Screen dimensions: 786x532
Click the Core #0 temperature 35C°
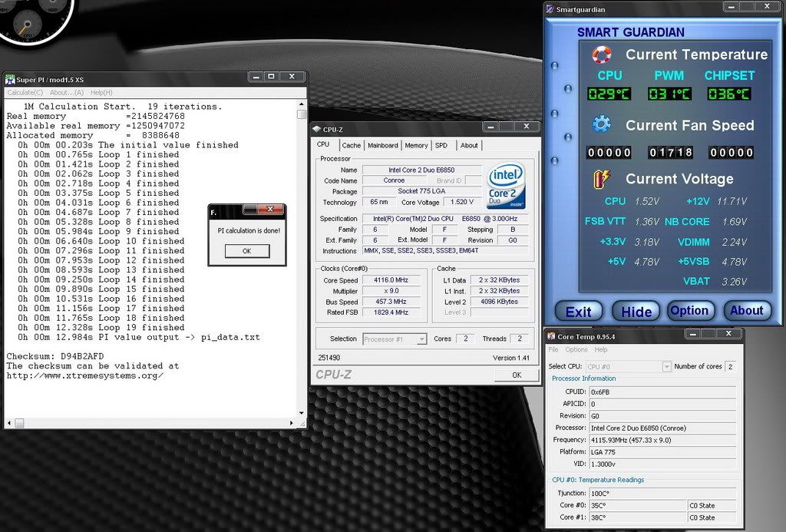coord(638,505)
